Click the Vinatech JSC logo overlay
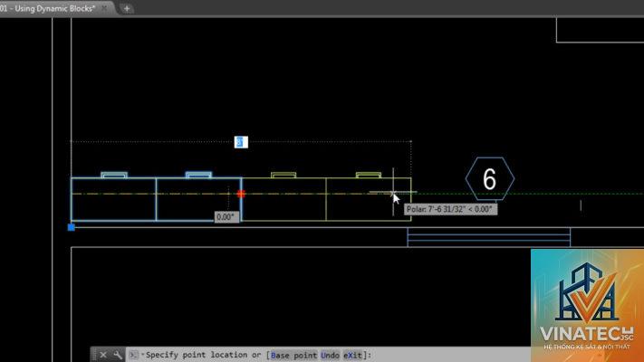Viewport: 644px width, 362px height. (x=587, y=305)
